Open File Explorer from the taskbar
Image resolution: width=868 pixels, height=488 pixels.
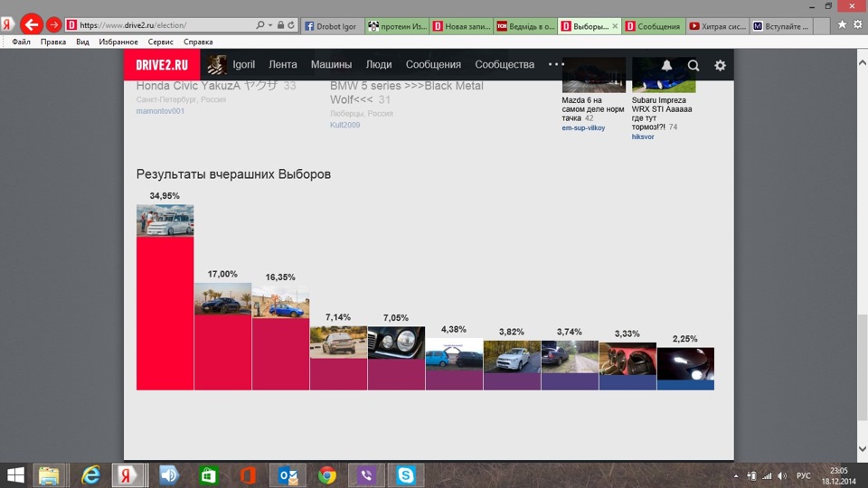[49, 475]
